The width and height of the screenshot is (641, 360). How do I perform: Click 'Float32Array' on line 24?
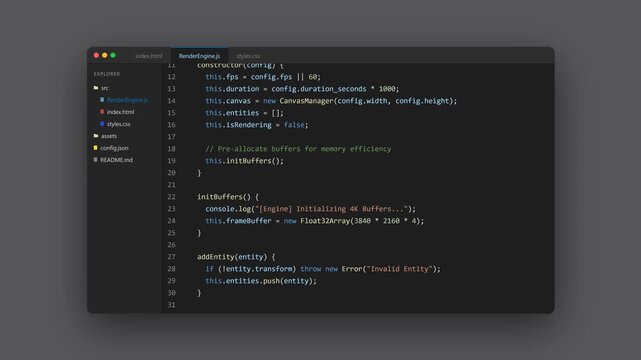pos(325,221)
